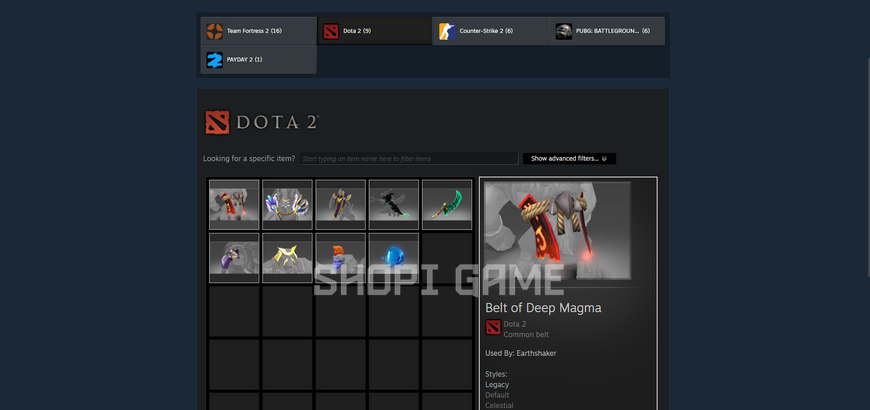Click the Dota 2 logo header
Image resolution: width=870 pixels, height=410 pixels.
[x=262, y=122]
